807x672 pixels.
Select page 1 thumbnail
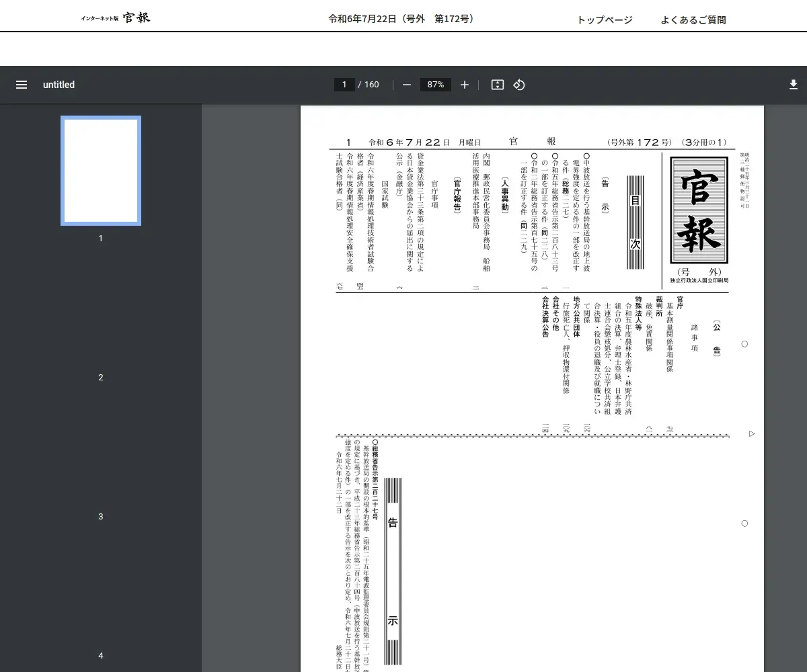[101, 171]
